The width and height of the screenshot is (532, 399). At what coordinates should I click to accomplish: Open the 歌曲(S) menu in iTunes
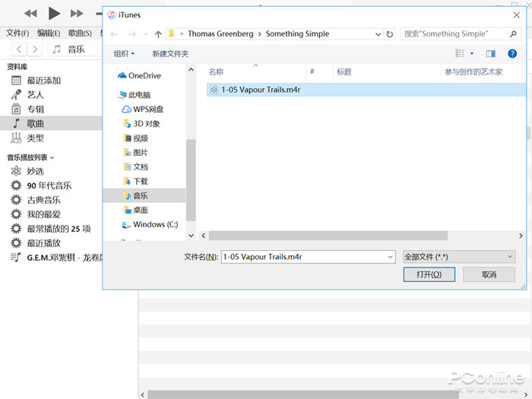pos(80,33)
